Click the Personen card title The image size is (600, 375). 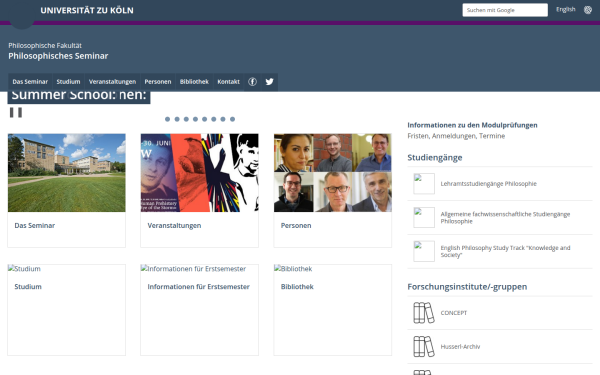click(x=296, y=225)
